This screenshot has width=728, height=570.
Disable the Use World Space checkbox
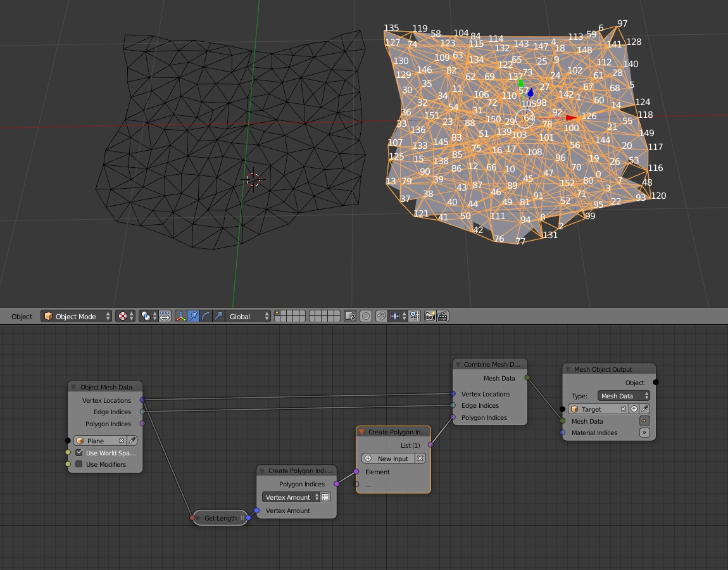[x=79, y=452]
